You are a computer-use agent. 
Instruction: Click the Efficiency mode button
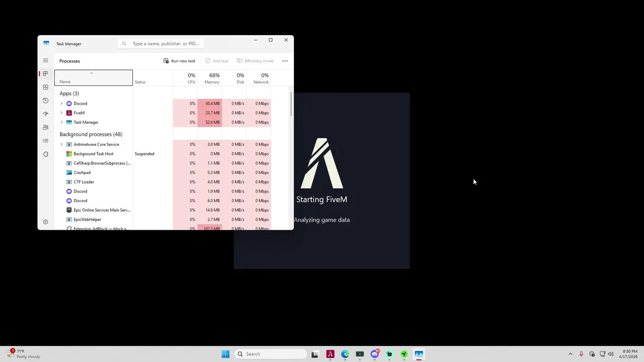[255, 61]
